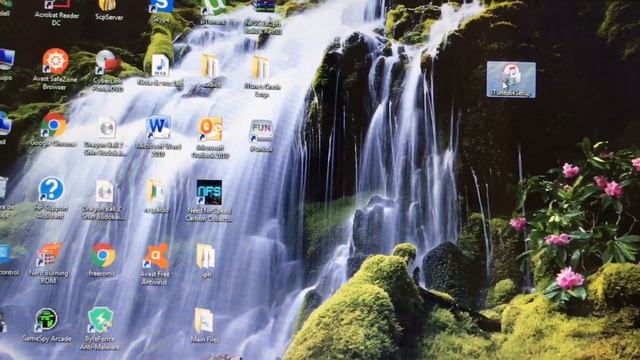Image resolution: width=640 pixels, height=360 pixels.
Task: Launch Need for Speed Carbon
Action: point(209,200)
